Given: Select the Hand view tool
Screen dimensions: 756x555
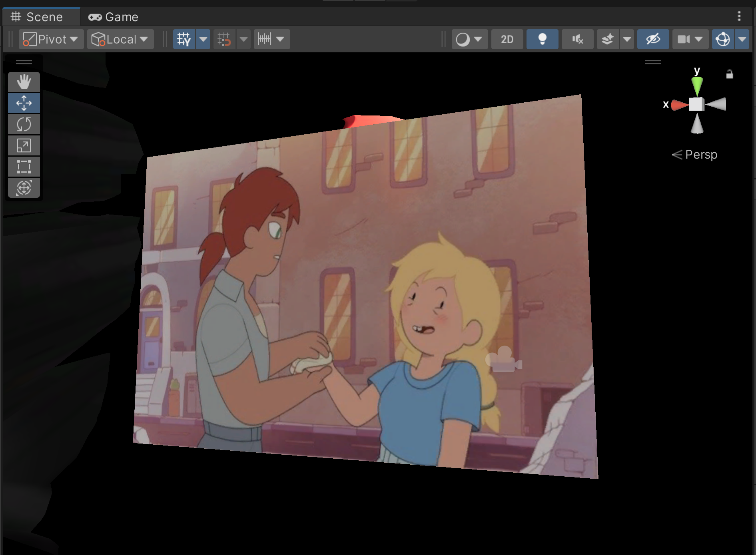Looking at the screenshot, I should point(24,82).
